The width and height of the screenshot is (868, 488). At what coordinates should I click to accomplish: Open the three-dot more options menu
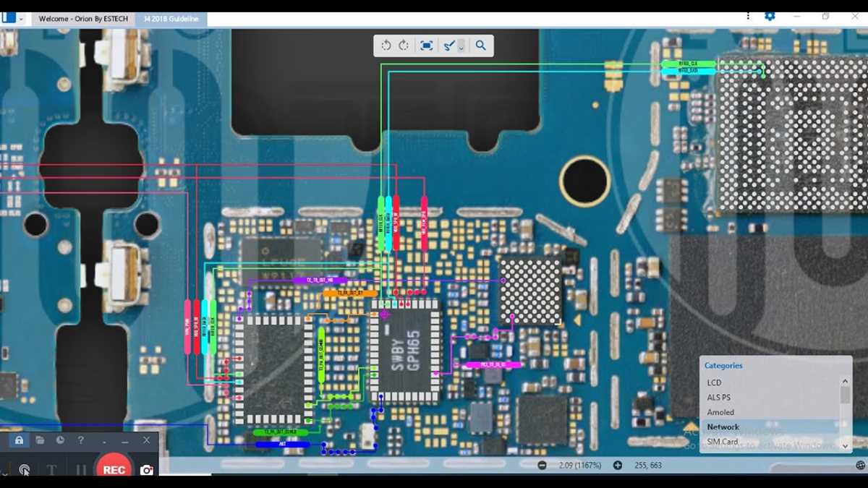click(748, 16)
